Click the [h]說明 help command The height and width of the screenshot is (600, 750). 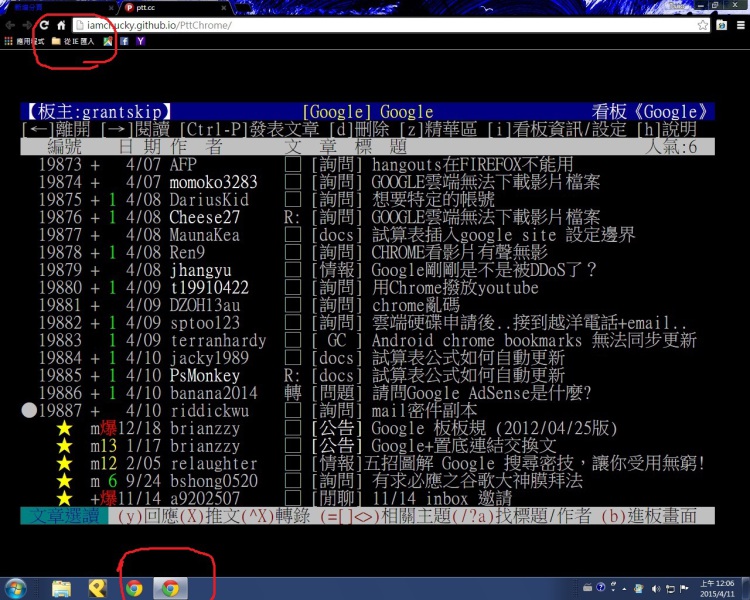[x=666, y=129]
